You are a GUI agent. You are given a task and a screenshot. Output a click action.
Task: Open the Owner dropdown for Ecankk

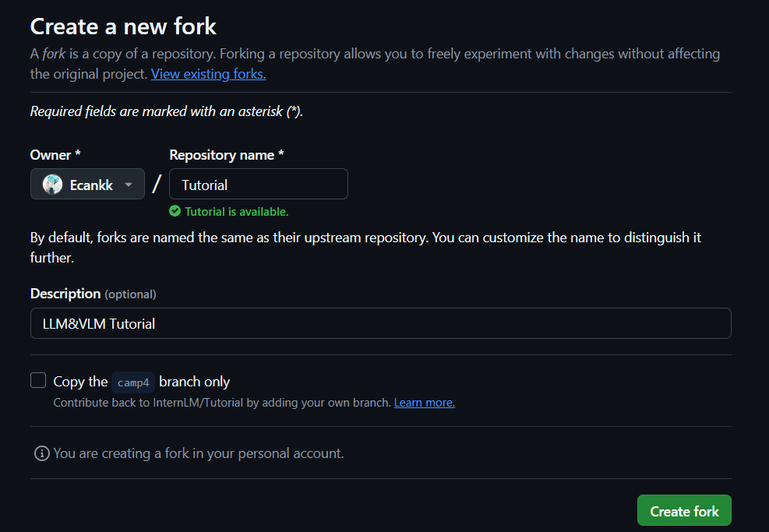[87, 184]
